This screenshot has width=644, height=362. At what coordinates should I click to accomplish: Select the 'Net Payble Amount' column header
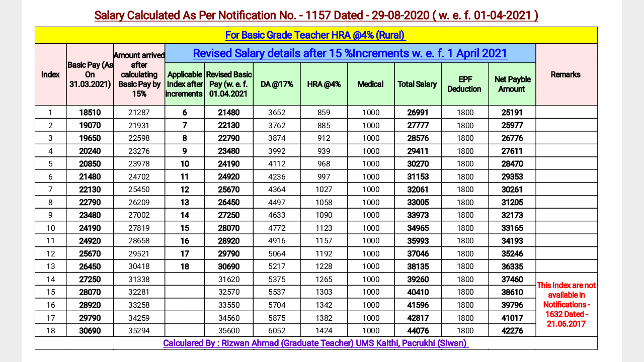[512, 84]
